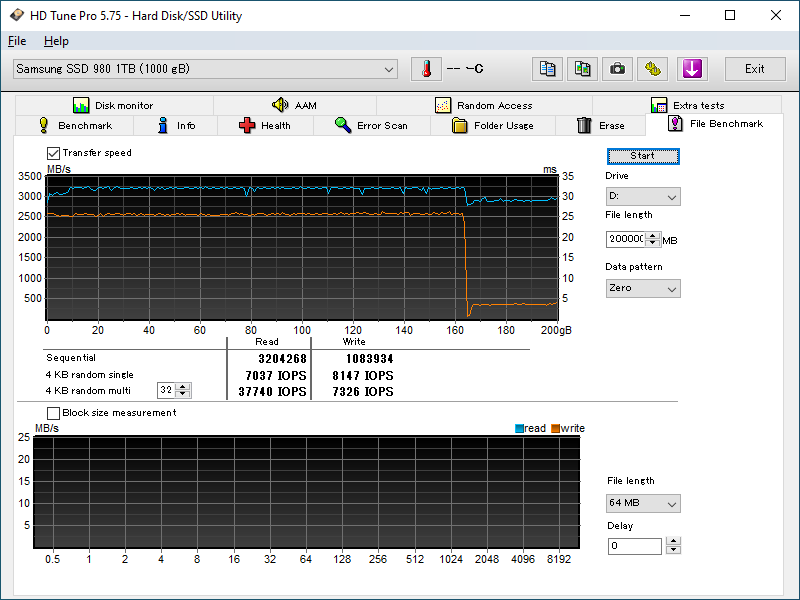Increase the File length MB spinner

(653, 235)
